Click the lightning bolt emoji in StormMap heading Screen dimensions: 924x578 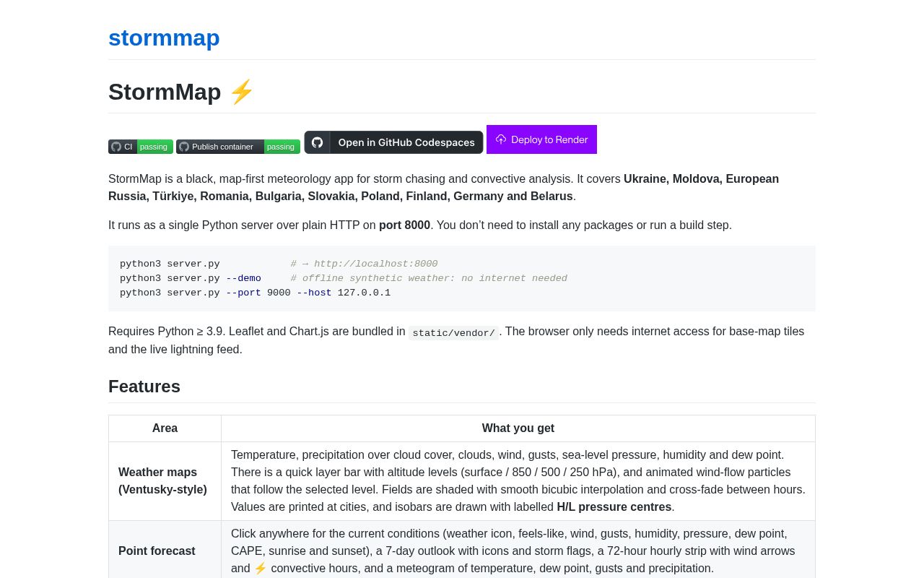[x=242, y=92]
